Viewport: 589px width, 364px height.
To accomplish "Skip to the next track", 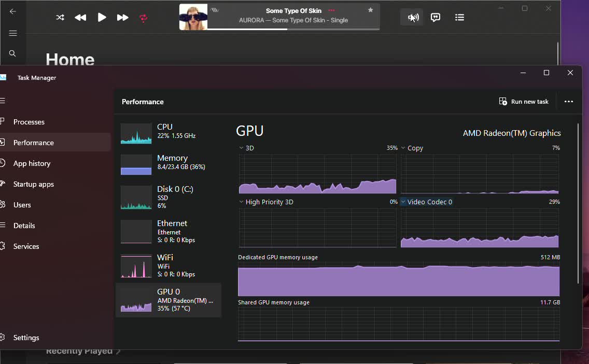I will pyautogui.click(x=122, y=18).
